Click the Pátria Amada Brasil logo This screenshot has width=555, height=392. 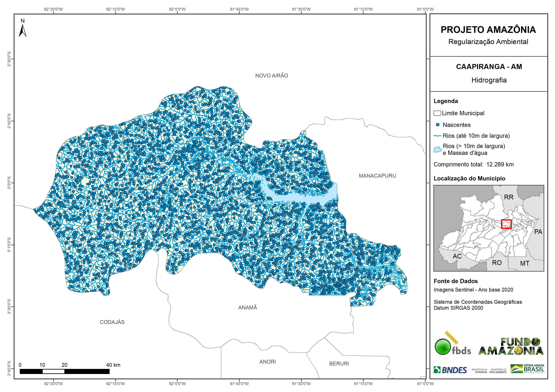527,369
